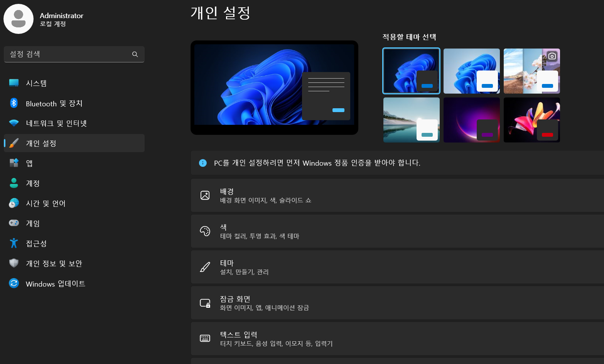Select 개인 설정 in sidebar
The height and width of the screenshot is (364, 604).
pyautogui.click(x=74, y=143)
